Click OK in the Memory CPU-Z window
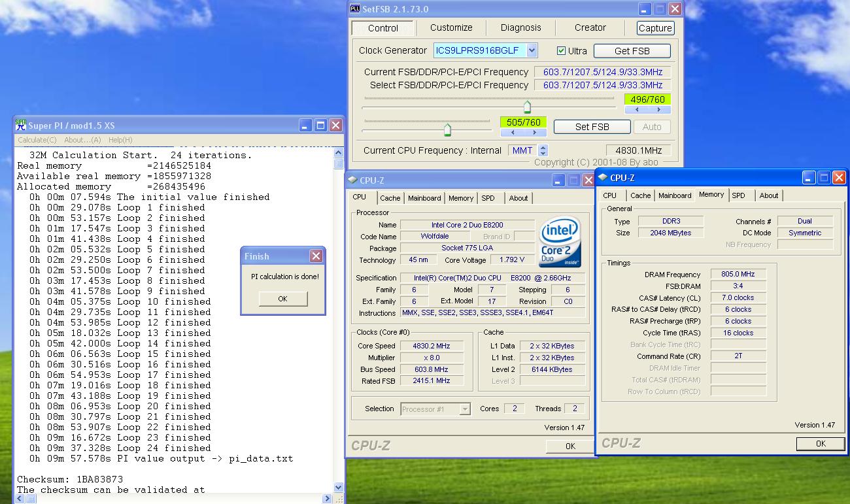 821,444
